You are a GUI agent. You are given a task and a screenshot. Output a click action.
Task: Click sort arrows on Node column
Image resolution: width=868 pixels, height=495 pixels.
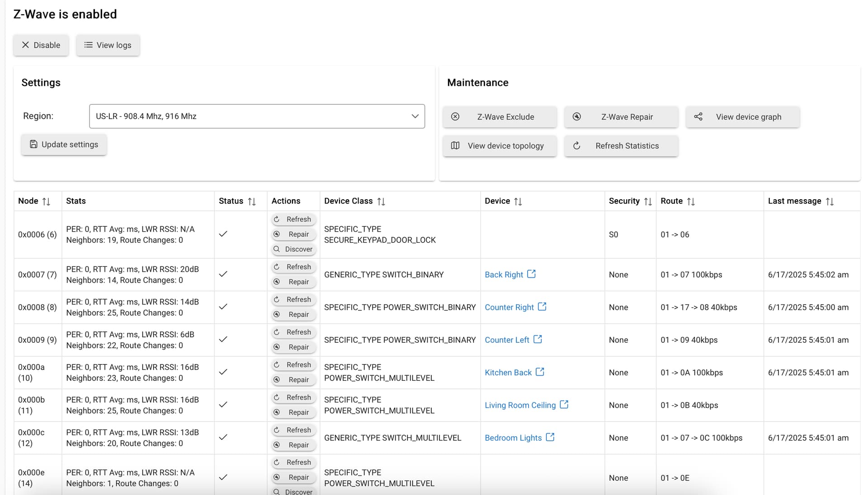pos(46,201)
